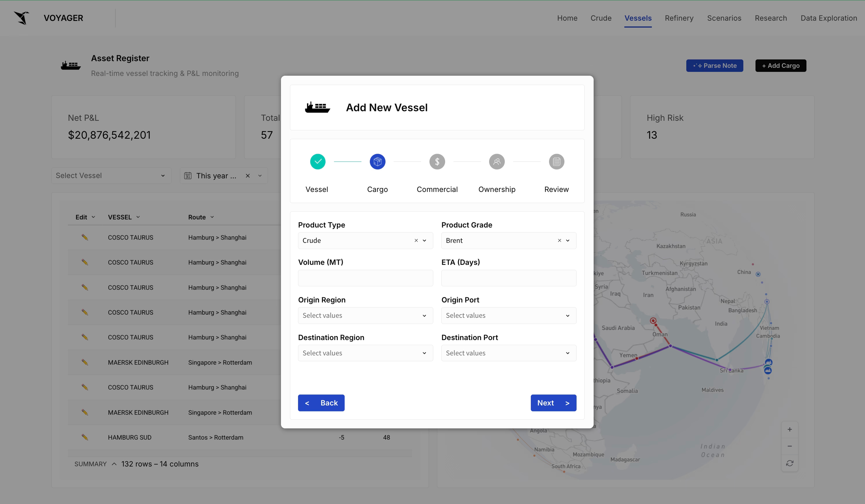Viewport: 865px width, 504px height.
Task: Open the Route column sort menu
Action: 212,217
